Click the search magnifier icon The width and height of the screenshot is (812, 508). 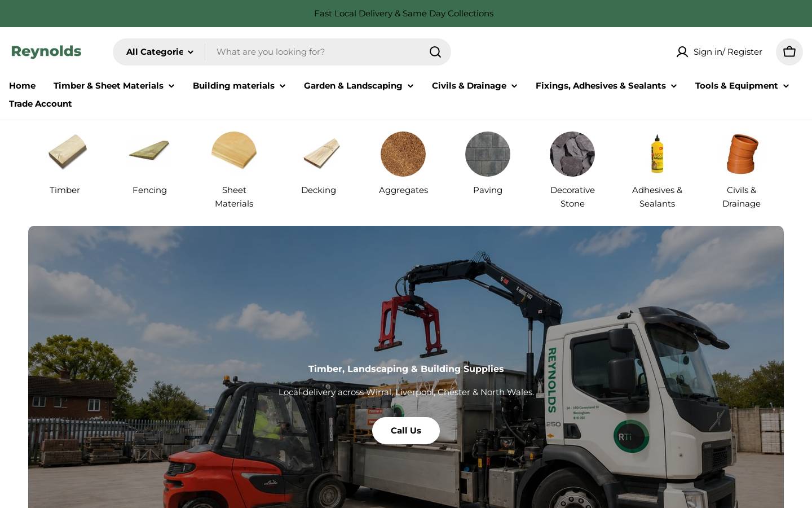point(435,52)
